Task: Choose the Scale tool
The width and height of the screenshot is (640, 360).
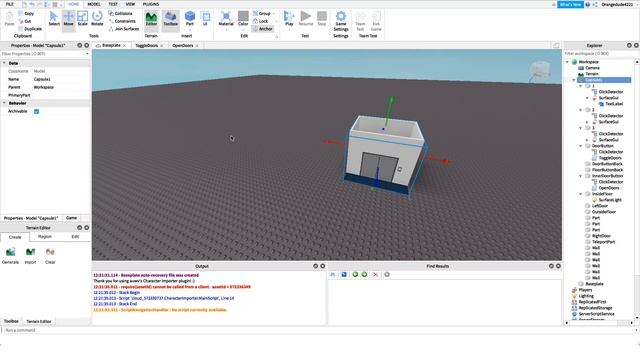Action: [x=82, y=19]
